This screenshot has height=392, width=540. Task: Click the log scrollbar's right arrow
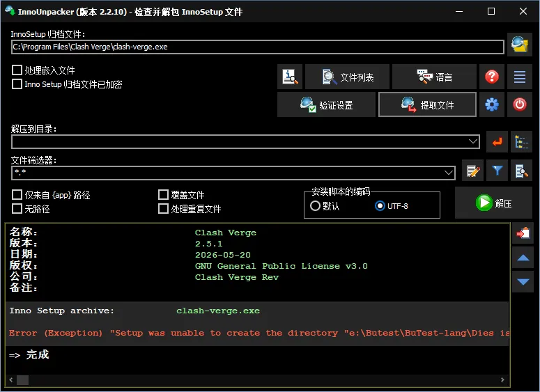pos(502,380)
